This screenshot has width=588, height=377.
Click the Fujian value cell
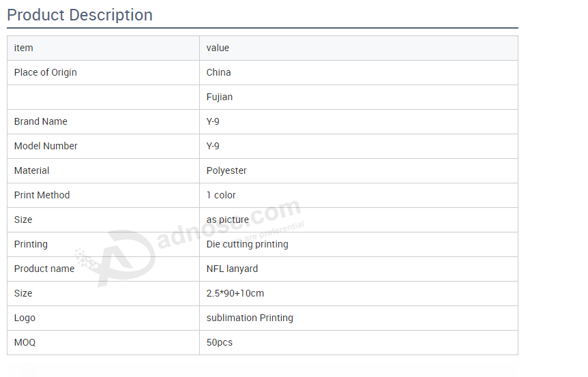click(220, 97)
